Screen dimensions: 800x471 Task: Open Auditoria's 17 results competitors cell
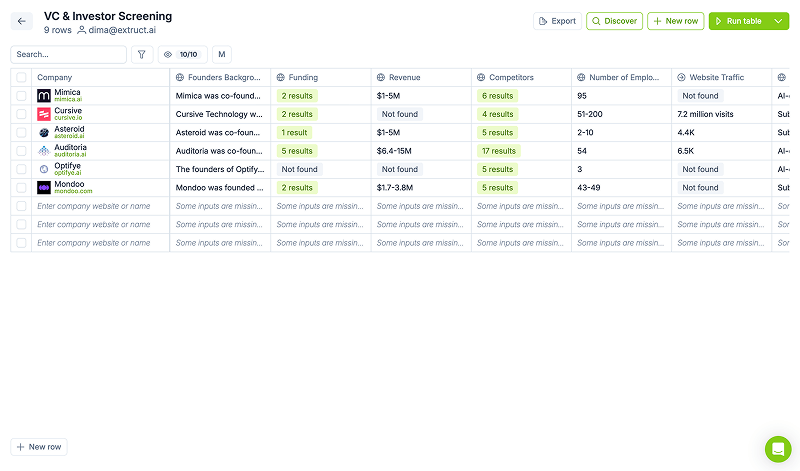pos(498,151)
